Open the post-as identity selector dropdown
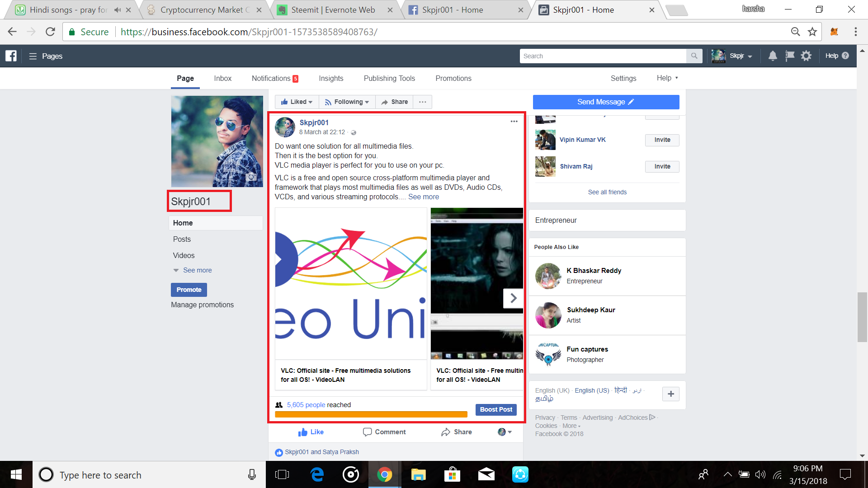The height and width of the screenshot is (488, 868). click(505, 432)
